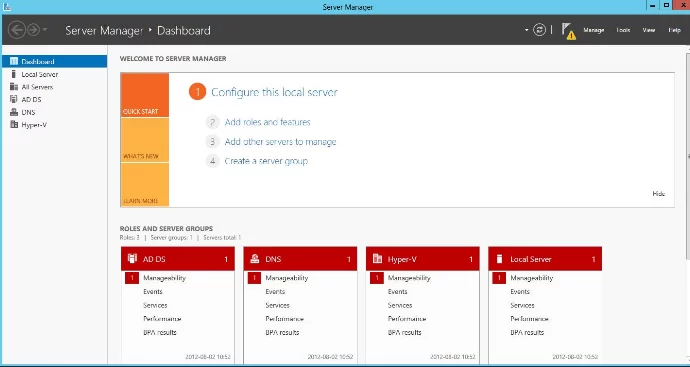Click the DNS tile header icon
690x367 pixels.
pos(254,259)
